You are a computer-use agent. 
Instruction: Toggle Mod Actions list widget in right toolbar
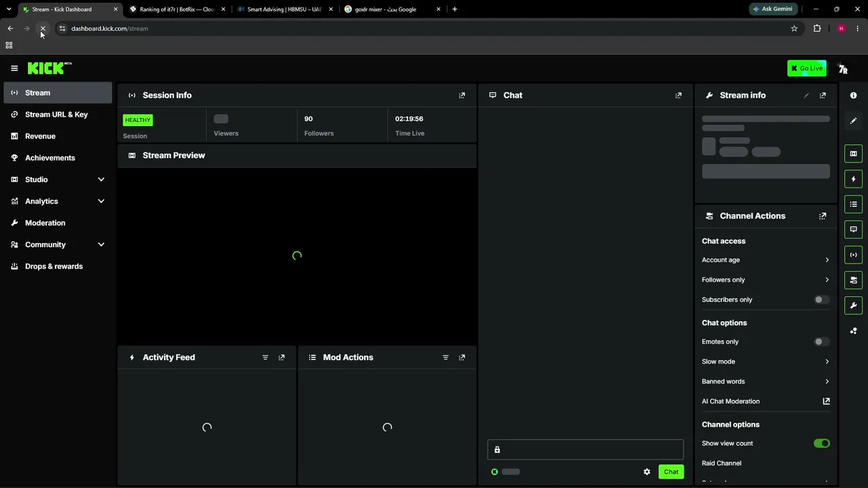853,204
